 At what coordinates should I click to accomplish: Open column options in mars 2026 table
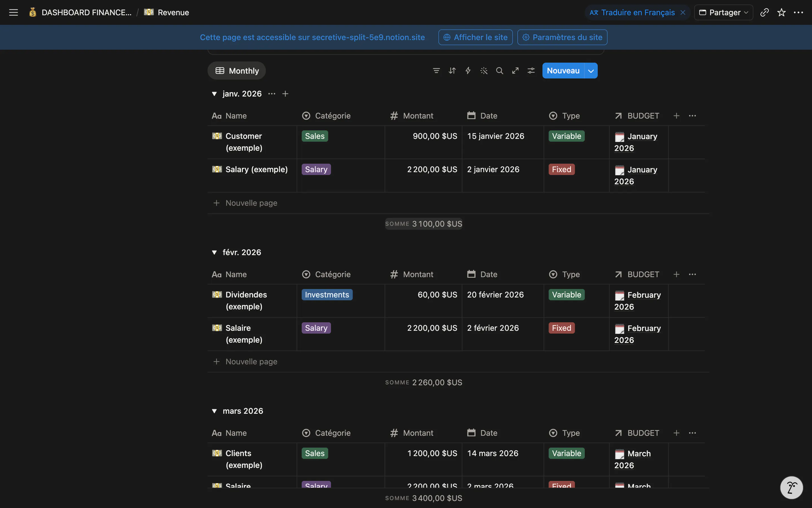pyautogui.click(x=692, y=433)
